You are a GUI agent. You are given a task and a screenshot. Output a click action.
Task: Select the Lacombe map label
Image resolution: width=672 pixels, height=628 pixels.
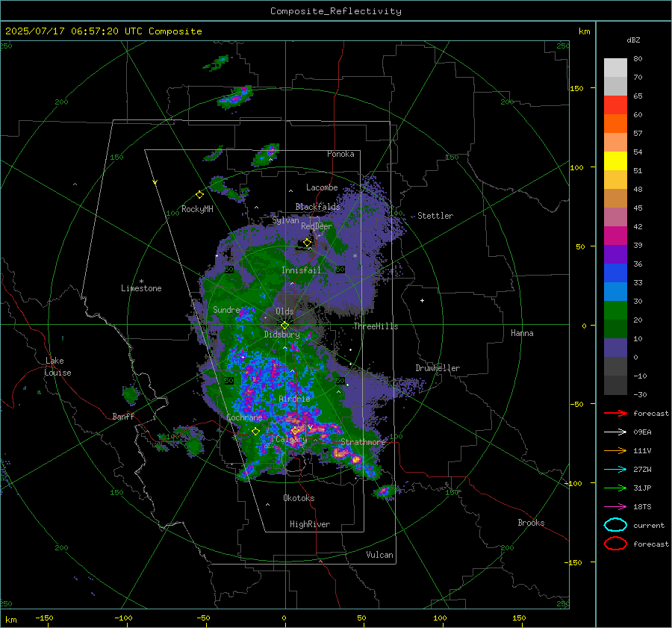tap(322, 187)
